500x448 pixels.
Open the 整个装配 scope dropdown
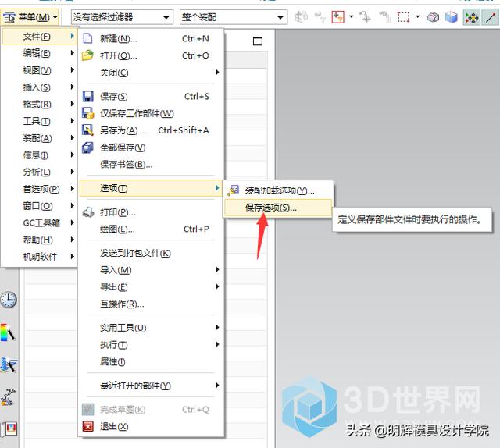[x=234, y=17]
